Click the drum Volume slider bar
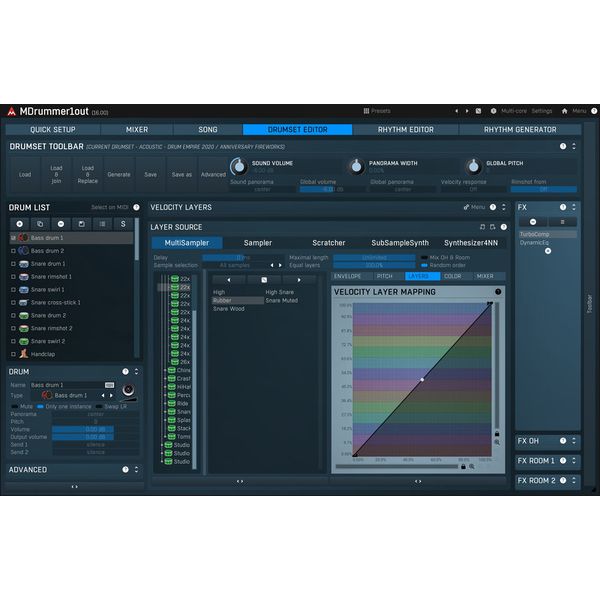This screenshot has height=600, width=600. [x=96, y=429]
